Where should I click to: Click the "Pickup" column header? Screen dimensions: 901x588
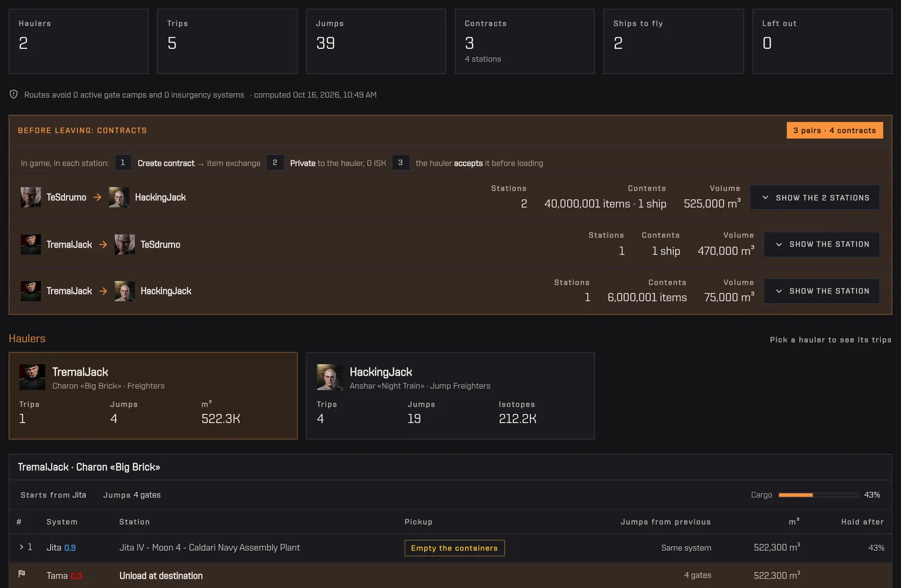[418, 522]
